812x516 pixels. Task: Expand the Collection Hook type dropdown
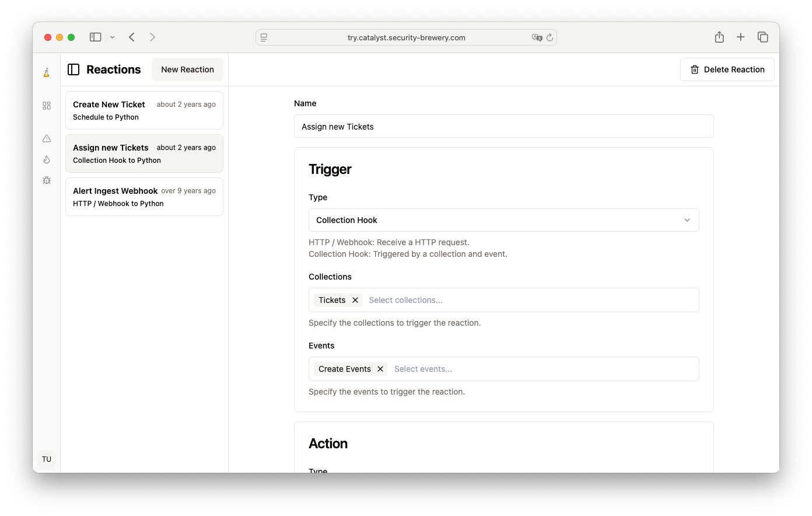503,220
